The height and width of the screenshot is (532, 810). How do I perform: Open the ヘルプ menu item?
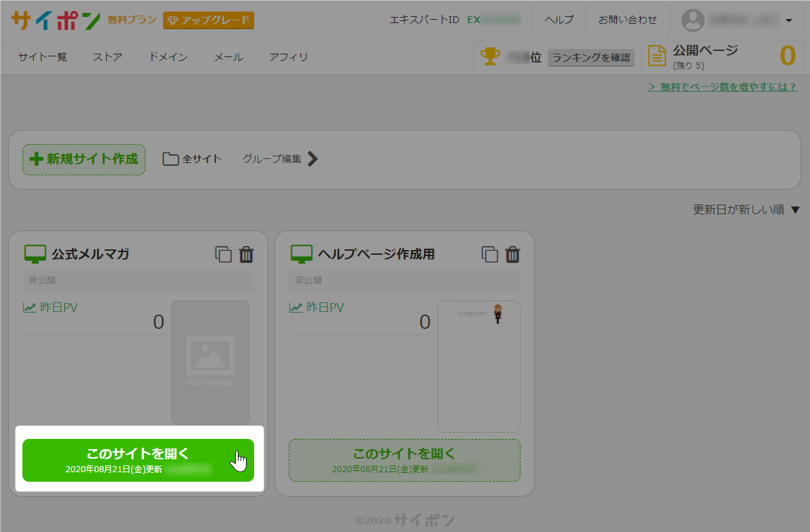[559, 20]
